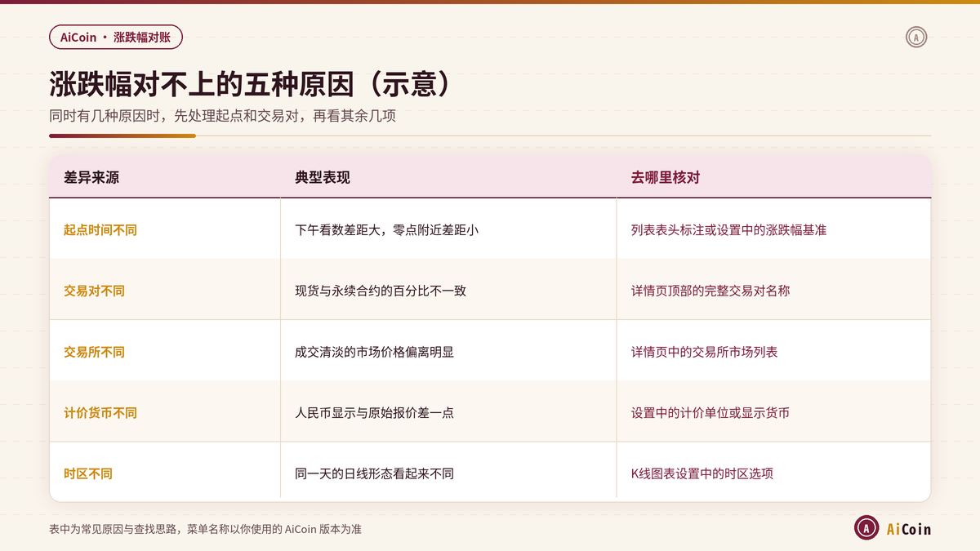
Task: Click the footnote 表中为常见原因与查找思路
Action: tap(114, 529)
